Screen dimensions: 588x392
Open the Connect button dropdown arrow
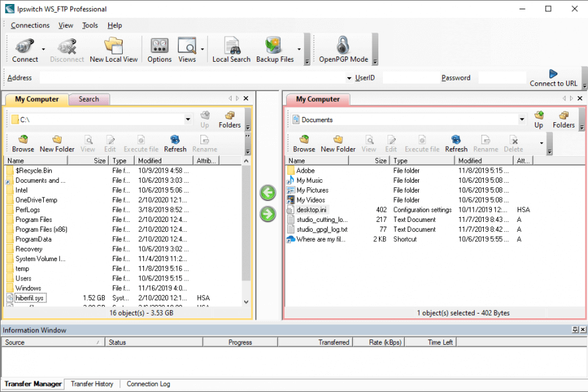coord(44,49)
